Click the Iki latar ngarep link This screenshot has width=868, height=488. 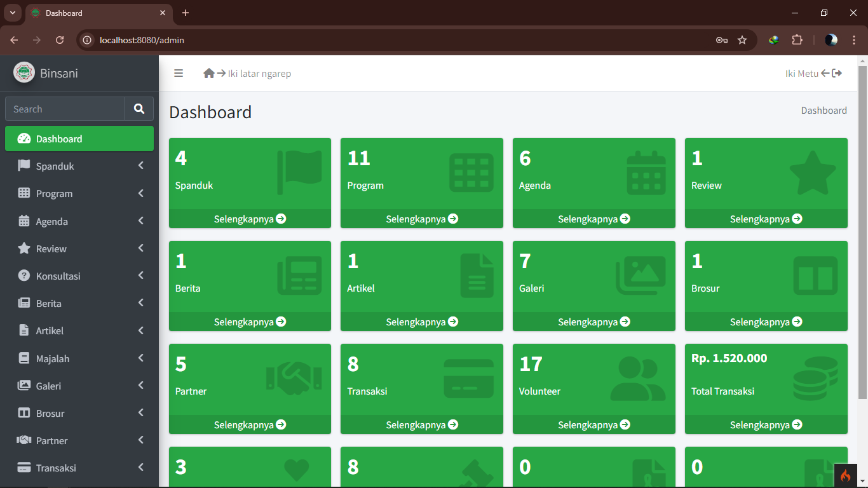pyautogui.click(x=259, y=74)
